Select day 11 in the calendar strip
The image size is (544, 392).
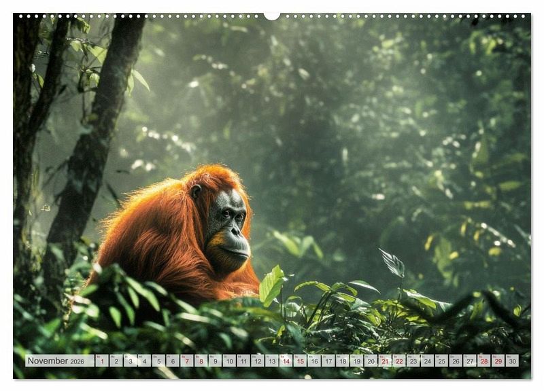click(x=243, y=361)
